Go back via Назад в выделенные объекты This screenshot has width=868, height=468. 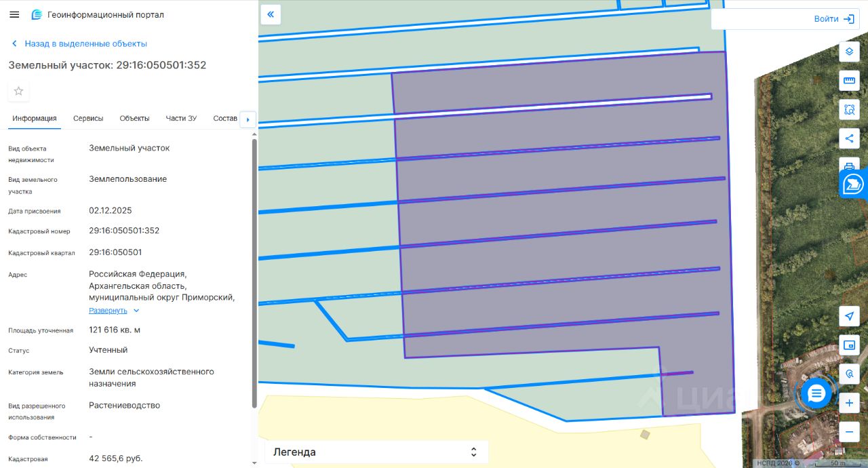[x=86, y=43]
